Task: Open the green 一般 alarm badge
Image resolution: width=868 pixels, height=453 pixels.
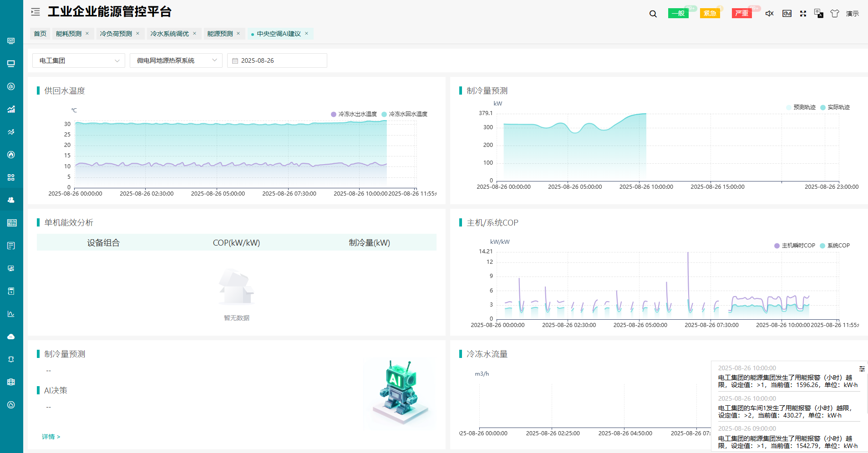Action: tap(678, 13)
